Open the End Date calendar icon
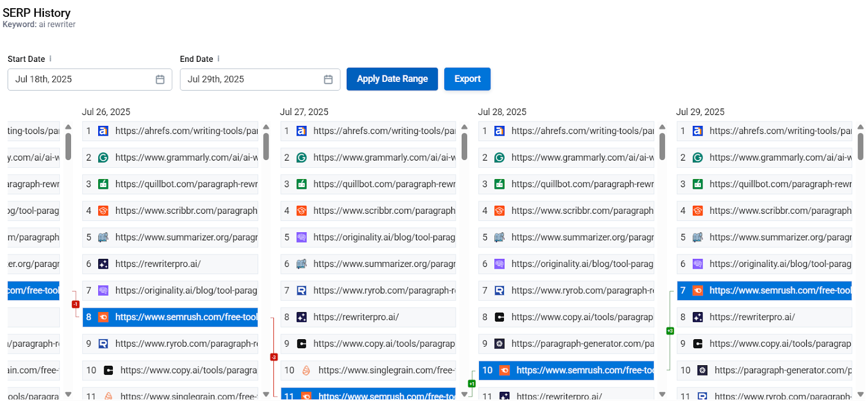 [x=328, y=80]
